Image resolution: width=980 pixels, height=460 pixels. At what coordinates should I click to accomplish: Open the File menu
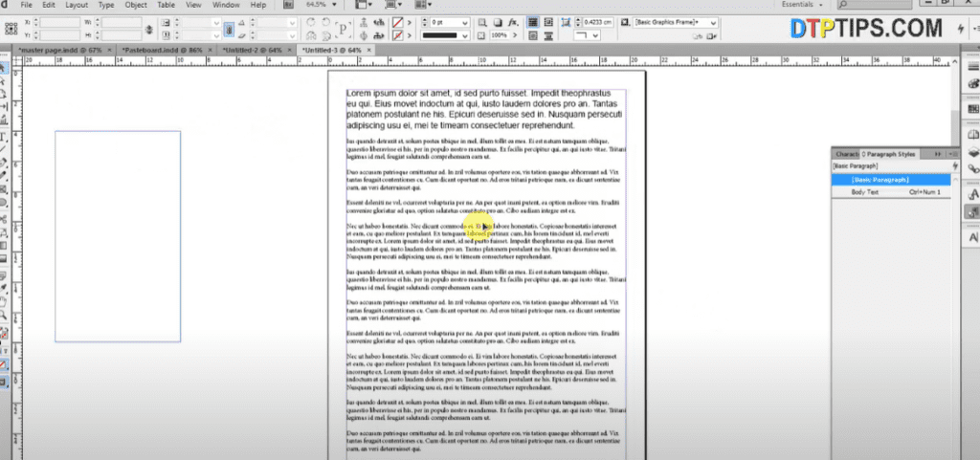27,5
